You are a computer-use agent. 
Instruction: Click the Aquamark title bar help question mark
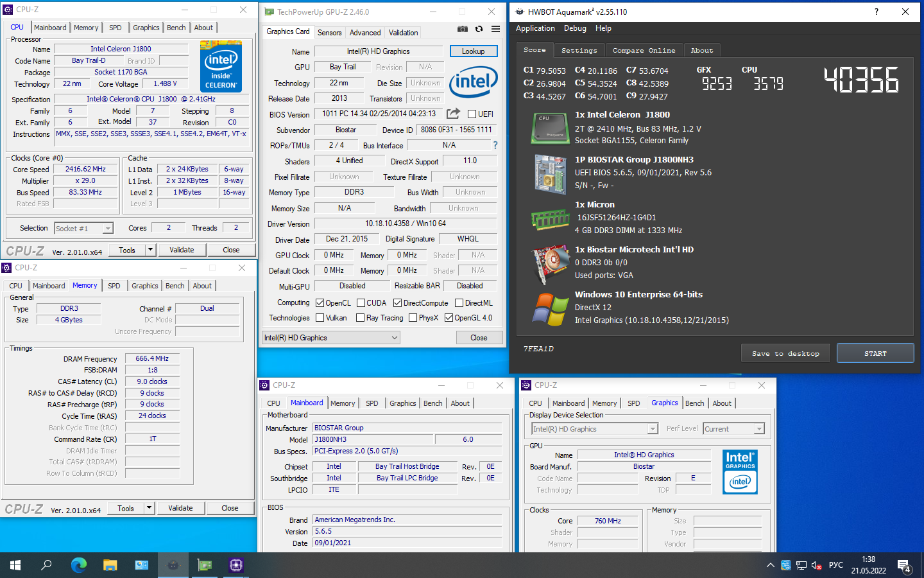pos(876,12)
